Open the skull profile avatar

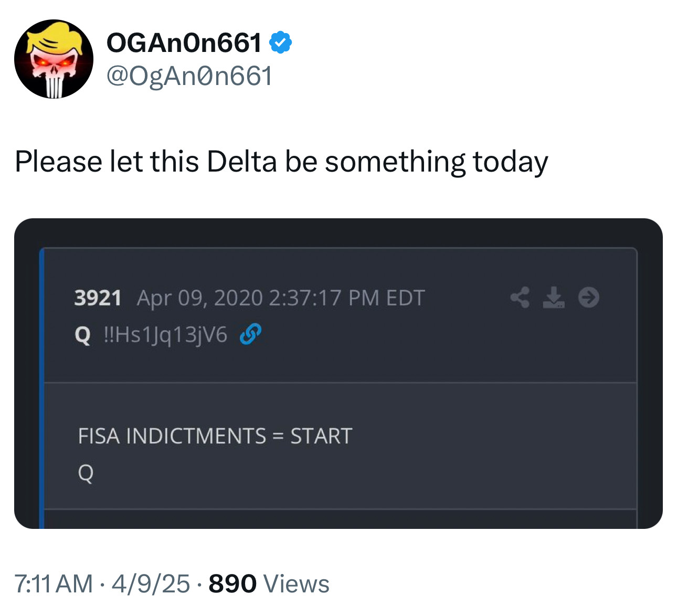tap(54, 59)
